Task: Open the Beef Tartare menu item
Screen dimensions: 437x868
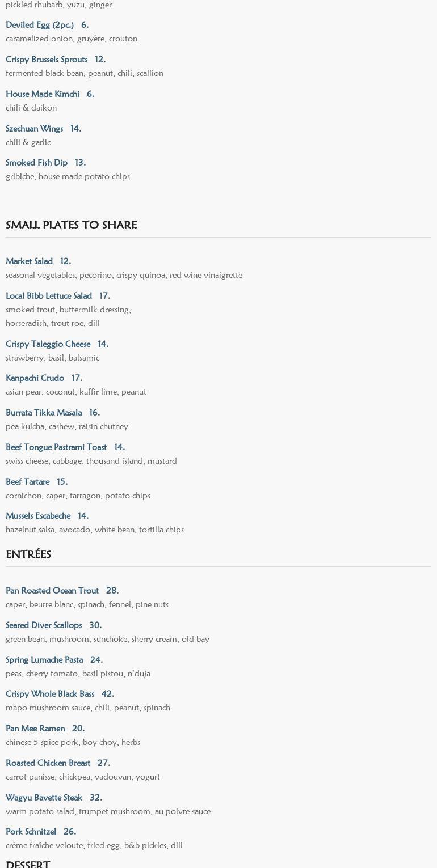Action: 28,482
